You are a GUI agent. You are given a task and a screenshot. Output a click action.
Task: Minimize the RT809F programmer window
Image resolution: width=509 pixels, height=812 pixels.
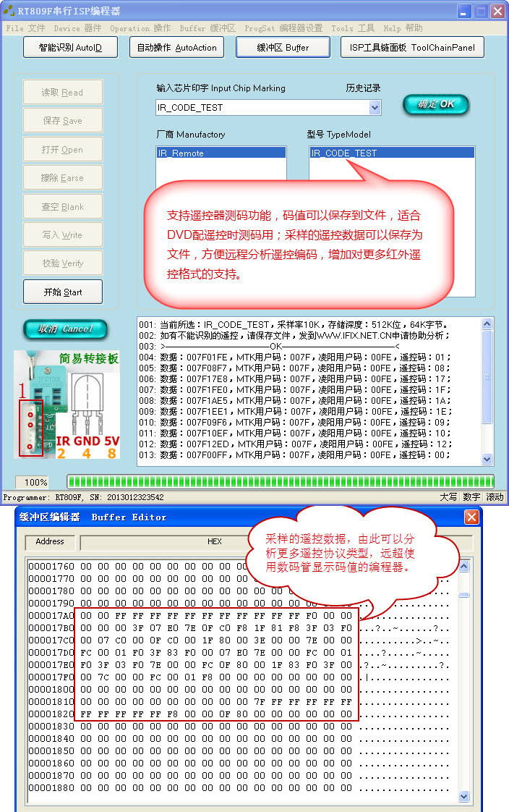[463, 11]
